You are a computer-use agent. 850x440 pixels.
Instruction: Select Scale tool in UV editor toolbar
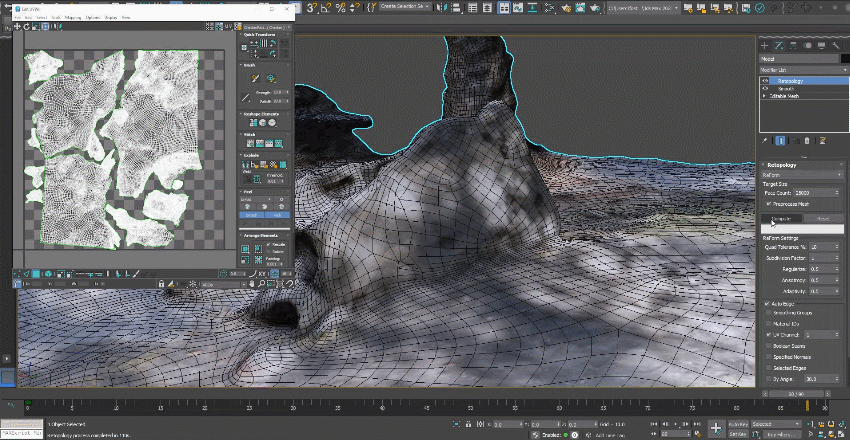(36, 27)
